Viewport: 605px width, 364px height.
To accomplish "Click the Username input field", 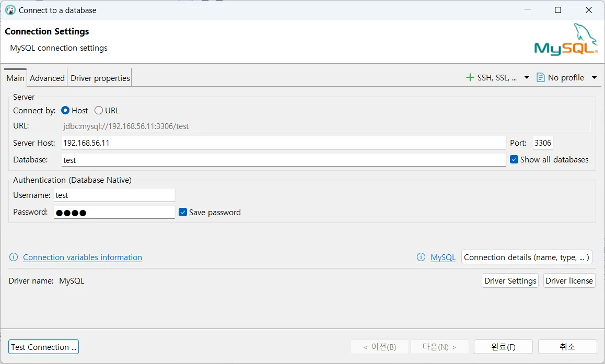I will pos(114,195).
